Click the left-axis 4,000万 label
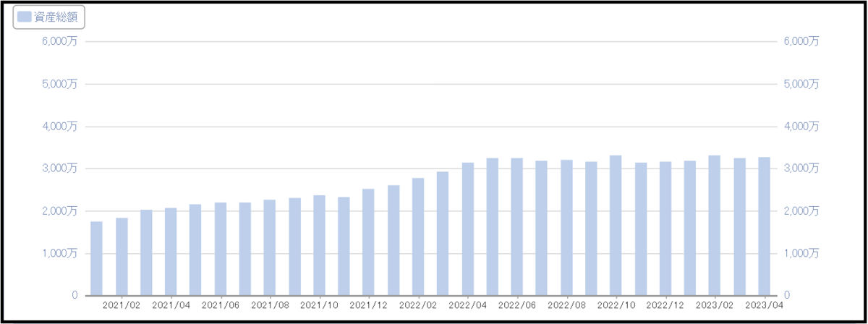The height and width of the screenshot is (324, 868). pos(60,127)
